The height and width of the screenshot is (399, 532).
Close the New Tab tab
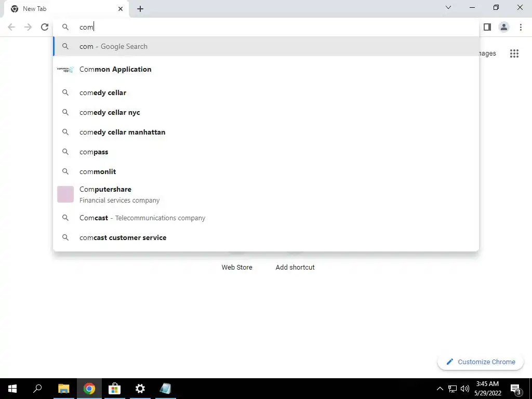pyautogui.click(x=121, y=9)
